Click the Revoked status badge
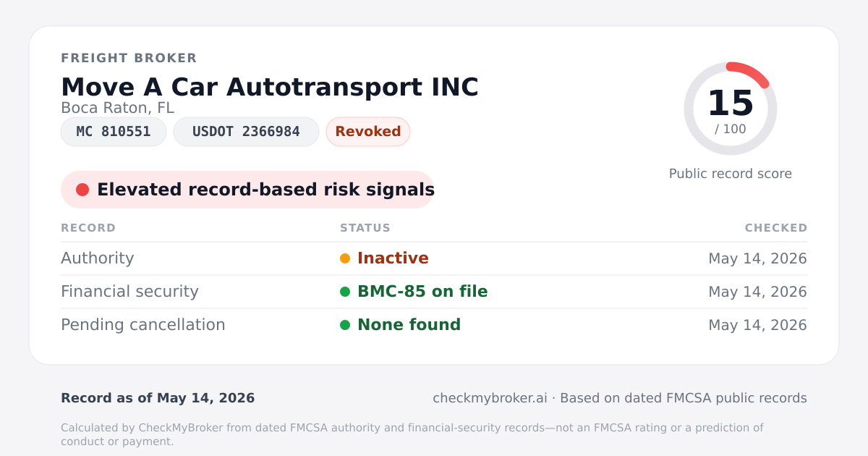 (368, 132)
